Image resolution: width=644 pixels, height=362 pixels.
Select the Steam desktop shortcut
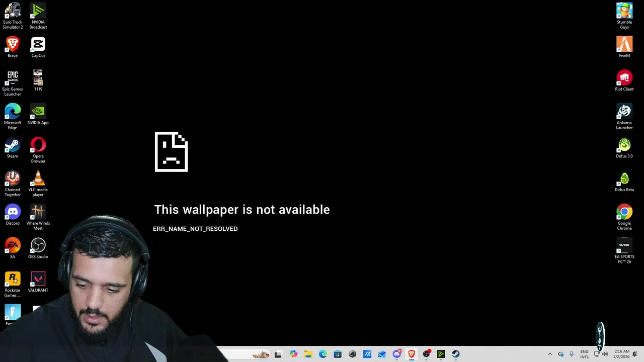[13, 148]
